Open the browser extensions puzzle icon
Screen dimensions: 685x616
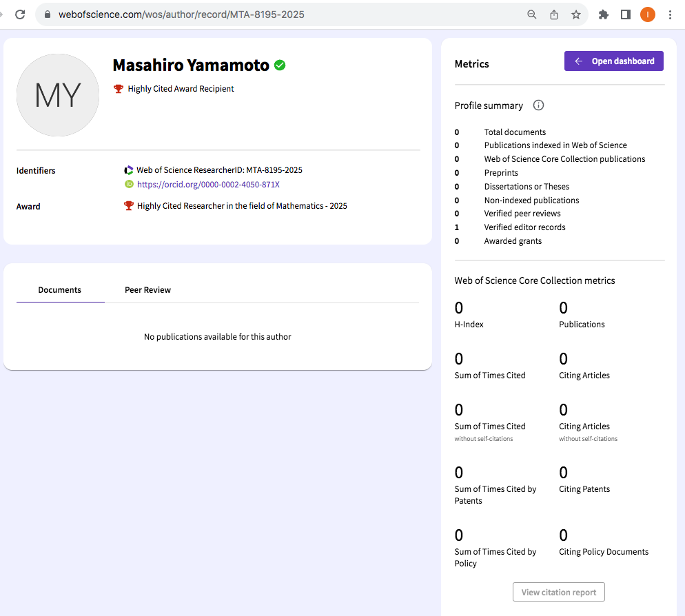click(604, 14)
